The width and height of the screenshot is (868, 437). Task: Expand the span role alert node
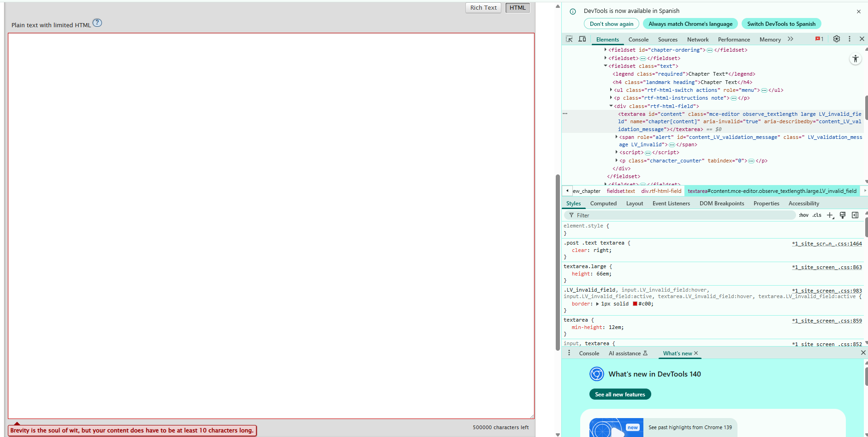pyautogui.click(x=617, y=137)
